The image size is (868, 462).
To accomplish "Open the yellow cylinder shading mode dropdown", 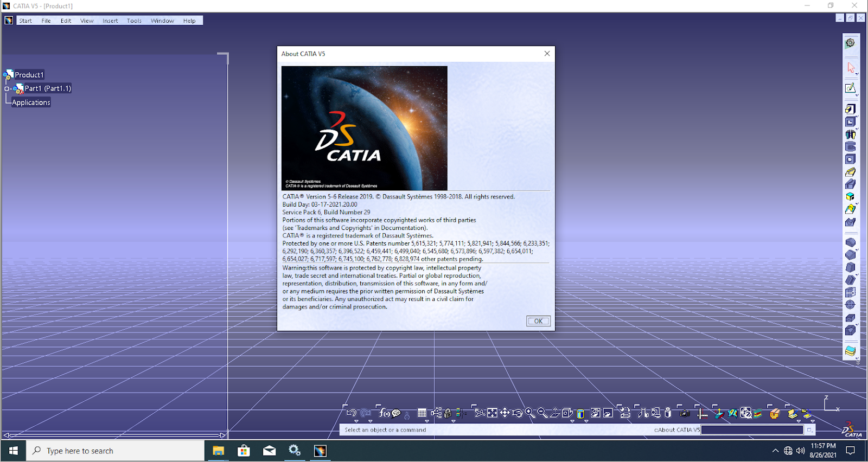I will click(586, 421).
